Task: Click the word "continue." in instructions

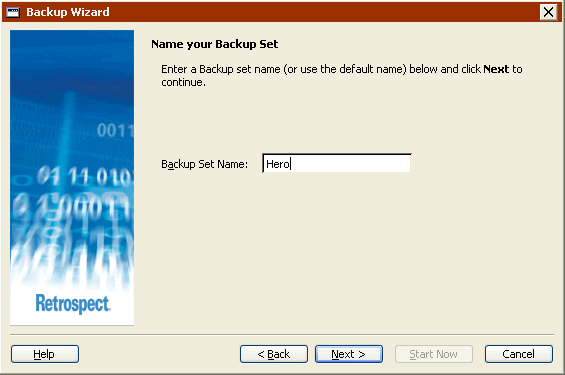Action: (x=183, y=82)
